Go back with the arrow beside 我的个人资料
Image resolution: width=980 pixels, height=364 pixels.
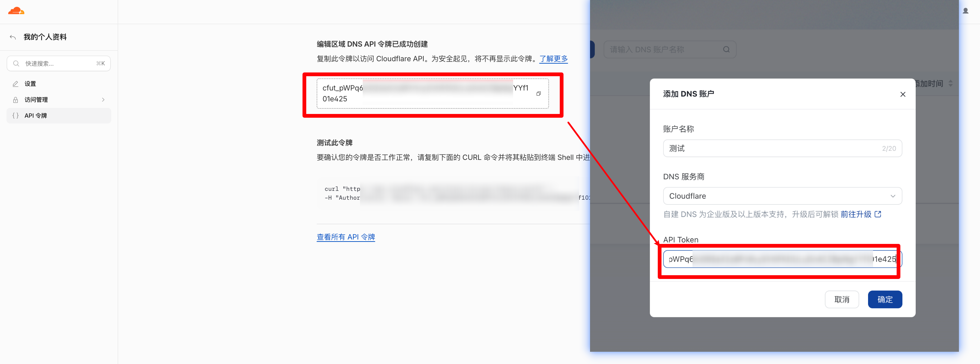13,37
